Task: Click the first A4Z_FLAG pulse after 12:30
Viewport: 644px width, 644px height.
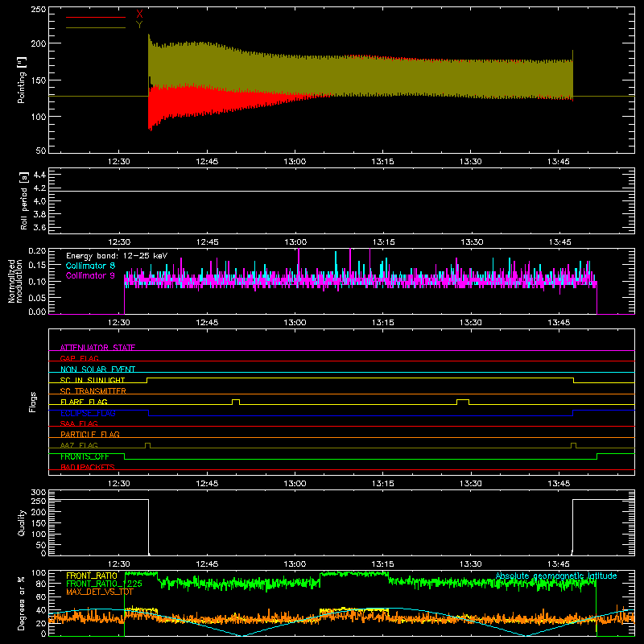Action: (x=148, y=445)
